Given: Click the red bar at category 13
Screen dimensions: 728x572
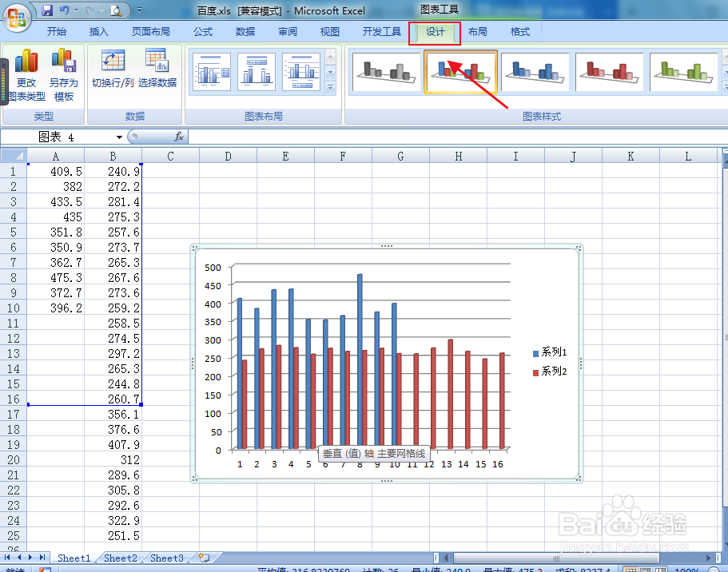Looking at the screenshot, I should (x=450, y=394).
